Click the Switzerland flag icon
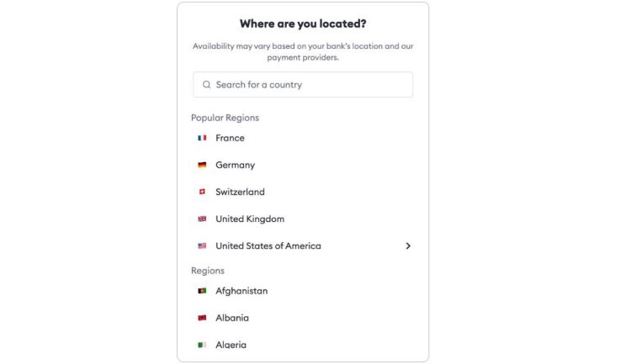Viewport: 631px width, 364px height. [202, 192]
